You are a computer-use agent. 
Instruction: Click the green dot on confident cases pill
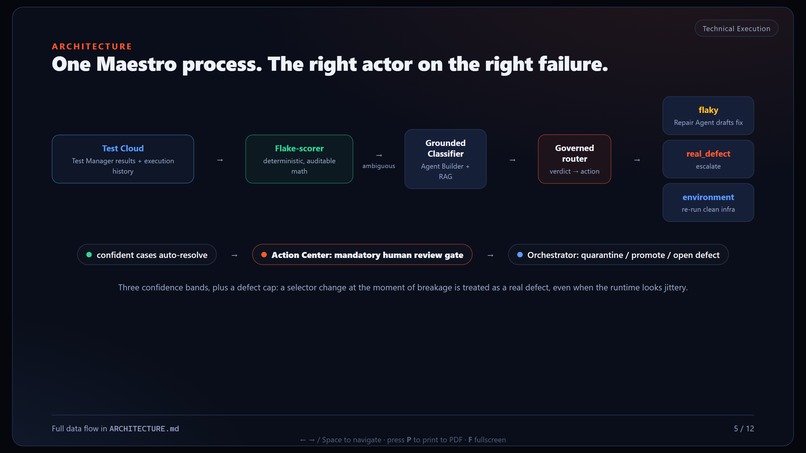89,255
